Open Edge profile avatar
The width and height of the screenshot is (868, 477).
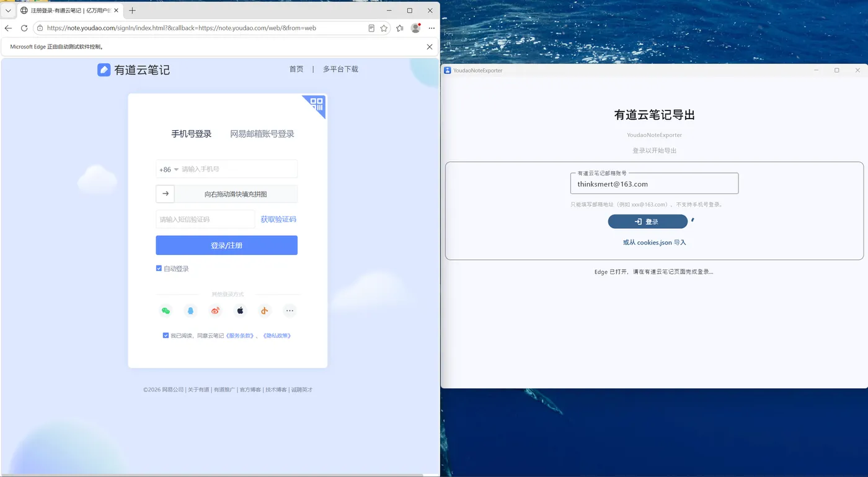(415, 28)
